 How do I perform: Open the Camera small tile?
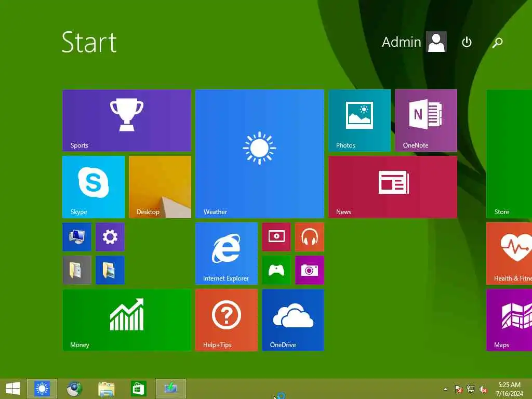(x=310, y=270)
